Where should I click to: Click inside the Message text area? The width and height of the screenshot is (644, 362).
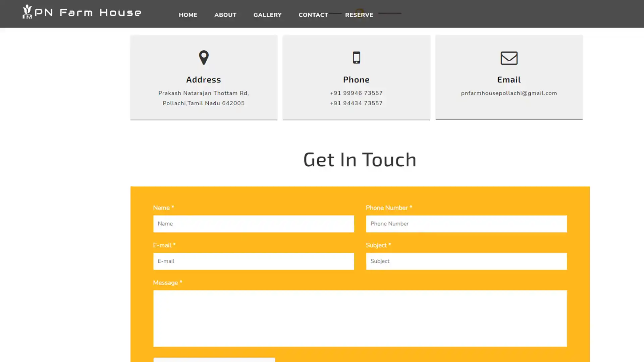[x=360, y=318]
